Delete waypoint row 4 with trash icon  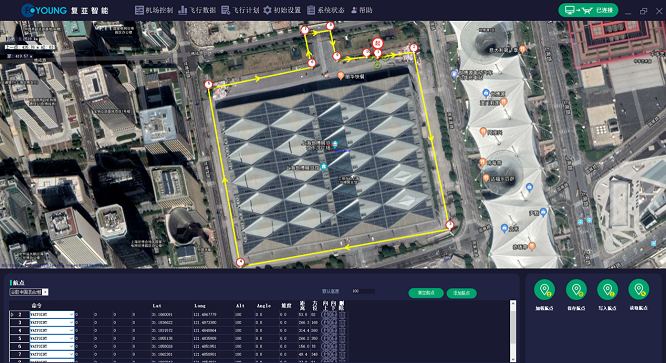point(342,330)
